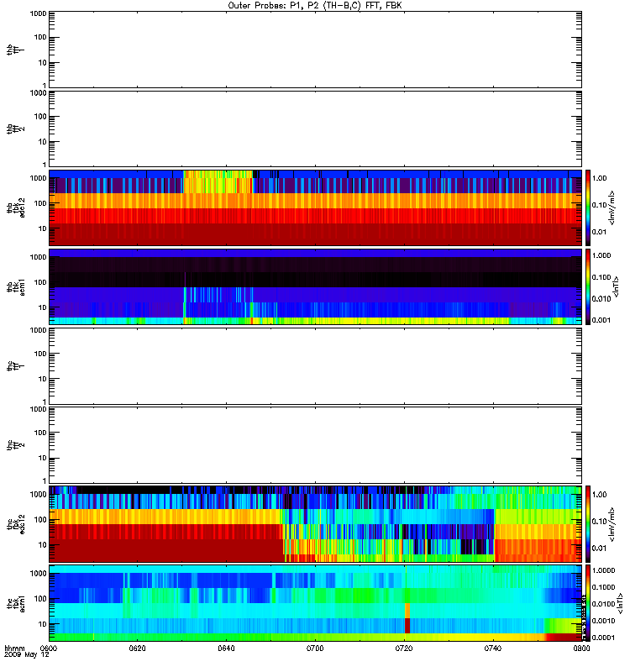Click the '0.0001' value on thc scm1 color bar
630x672 pixels.
(603, 638)
